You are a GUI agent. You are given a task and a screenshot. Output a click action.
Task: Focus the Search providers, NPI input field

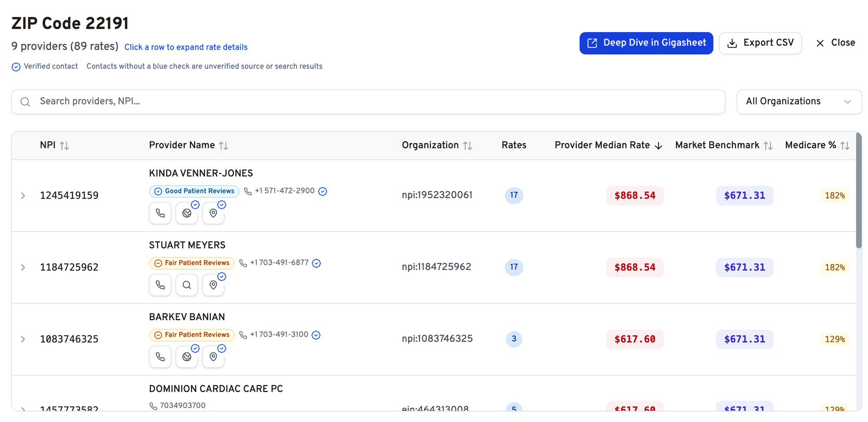pos(368,102)
